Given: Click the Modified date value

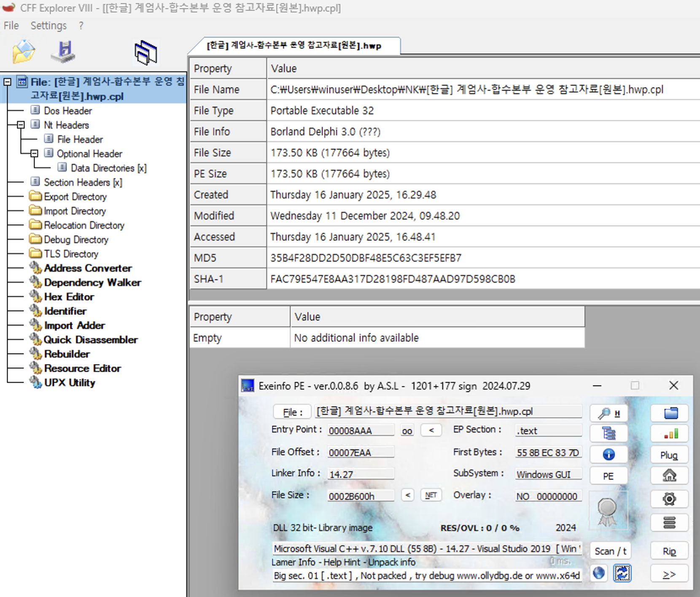Looking at the screenshot, I should (x=365, y=215).
